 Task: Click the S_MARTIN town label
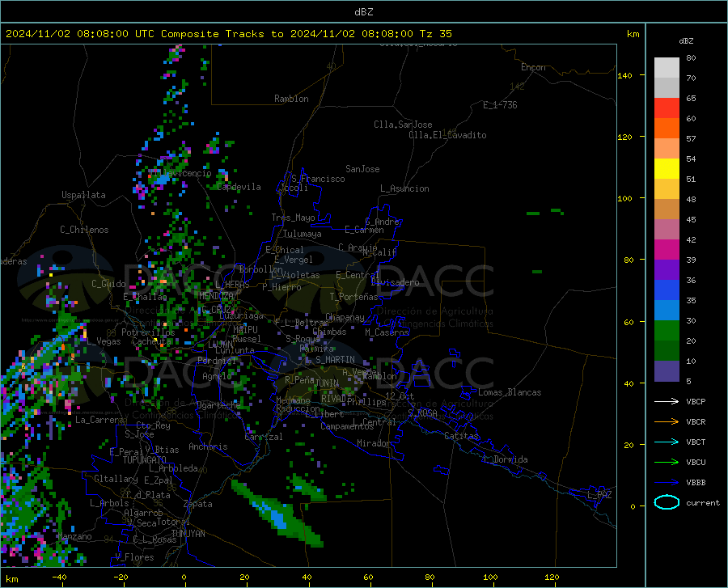coord(335,360)
